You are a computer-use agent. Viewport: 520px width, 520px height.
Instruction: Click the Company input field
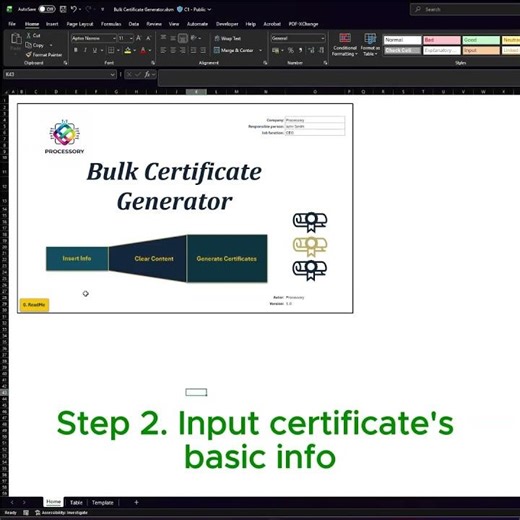(x=315, y=120)
